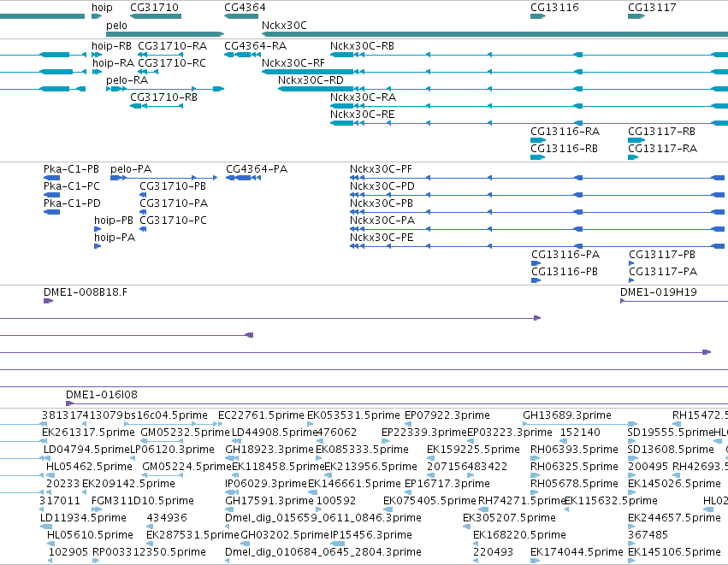Click the CG31710-RB transcript label

[163, 97]
